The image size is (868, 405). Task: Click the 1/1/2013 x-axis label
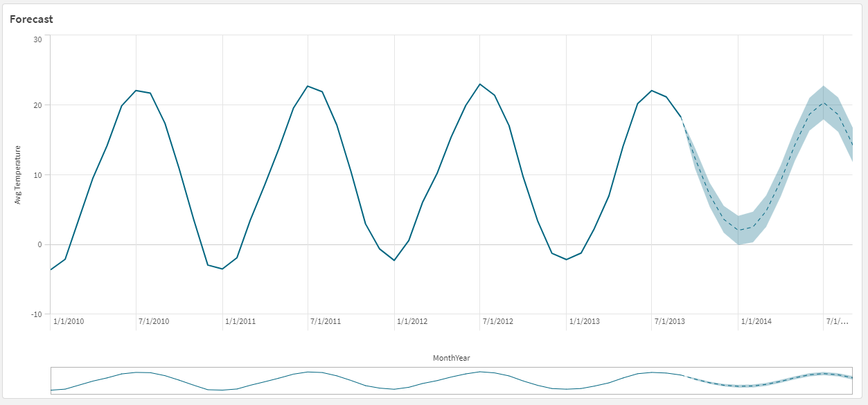coord(585,321)
